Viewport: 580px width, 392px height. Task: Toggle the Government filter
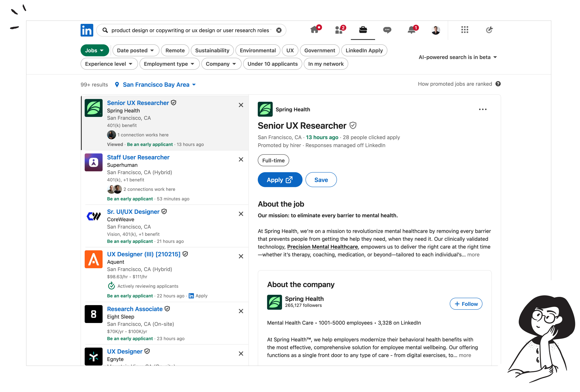(319, 51)
